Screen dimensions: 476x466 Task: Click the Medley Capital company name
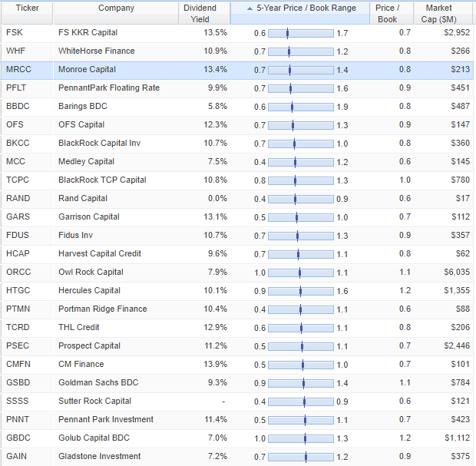86,161
